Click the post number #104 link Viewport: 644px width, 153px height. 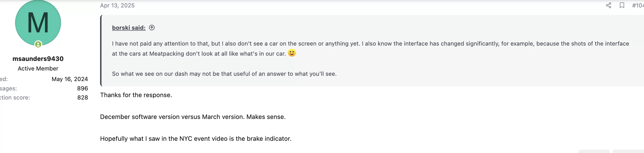click(638, 5)
